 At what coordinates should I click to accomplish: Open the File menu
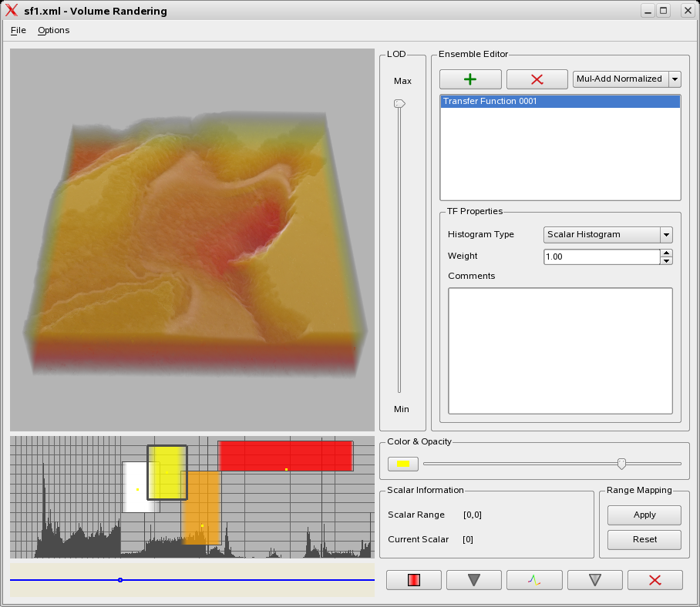[x=19, y=30]
